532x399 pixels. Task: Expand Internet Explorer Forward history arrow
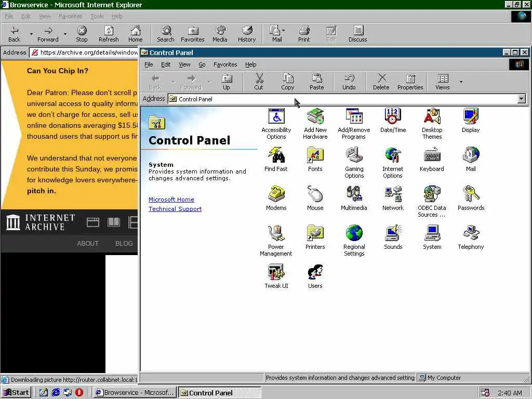pyautogui.click(x=65, y=34)
